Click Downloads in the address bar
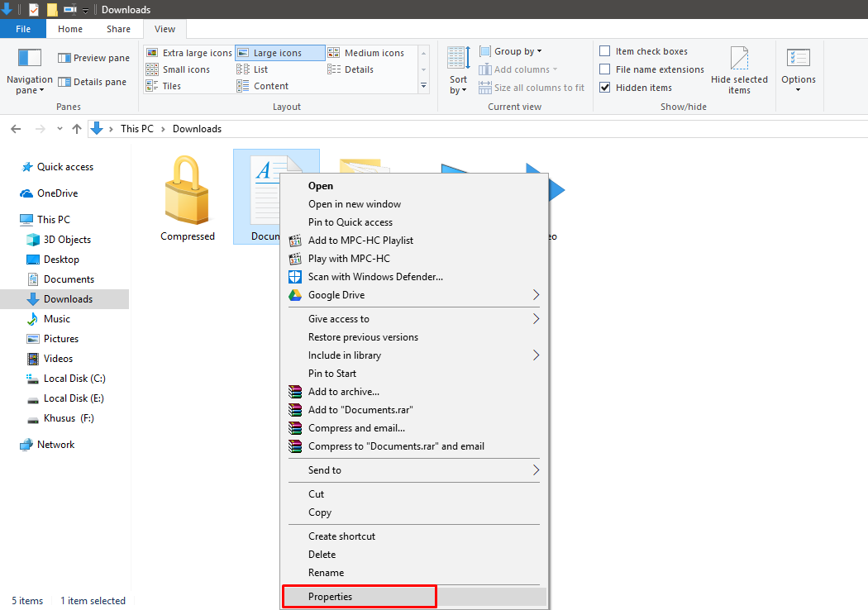 pyautogui.click(x=197, y=128)
